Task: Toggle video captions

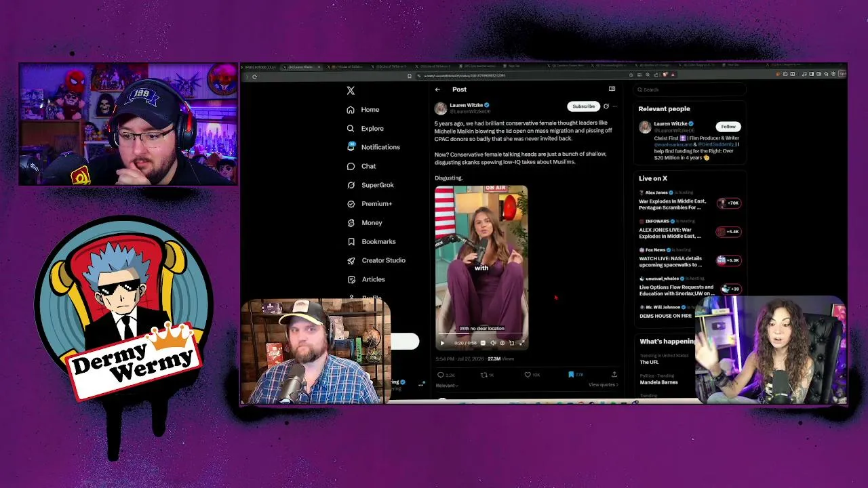Action: point(483,343)
